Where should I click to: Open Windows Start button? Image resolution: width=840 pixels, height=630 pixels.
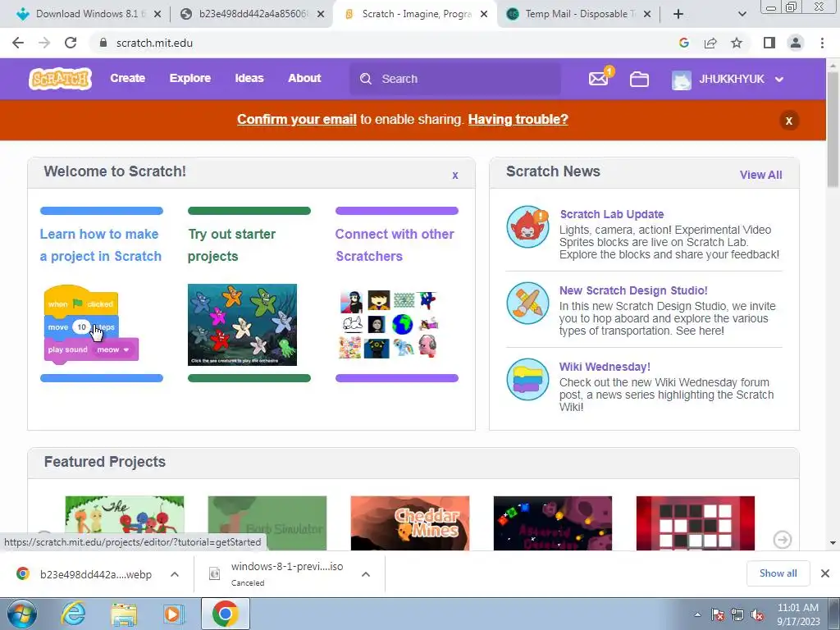click(x=21, y=614)
